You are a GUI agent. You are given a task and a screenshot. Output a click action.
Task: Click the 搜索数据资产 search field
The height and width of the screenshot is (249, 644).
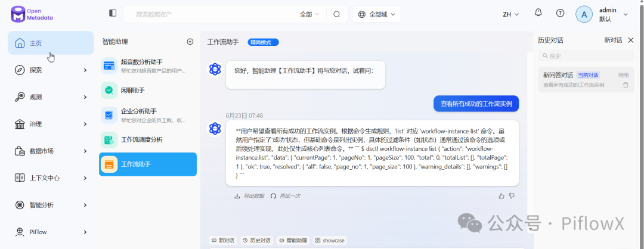213,14
